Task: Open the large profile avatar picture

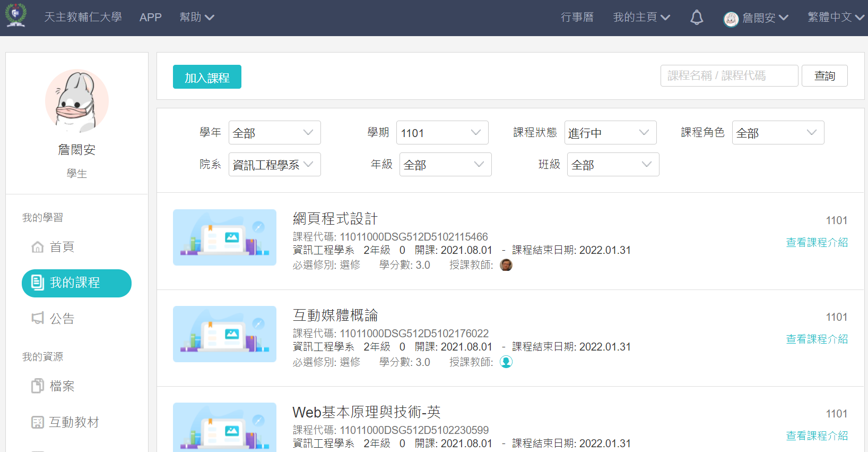Action: tap(77, 101)
